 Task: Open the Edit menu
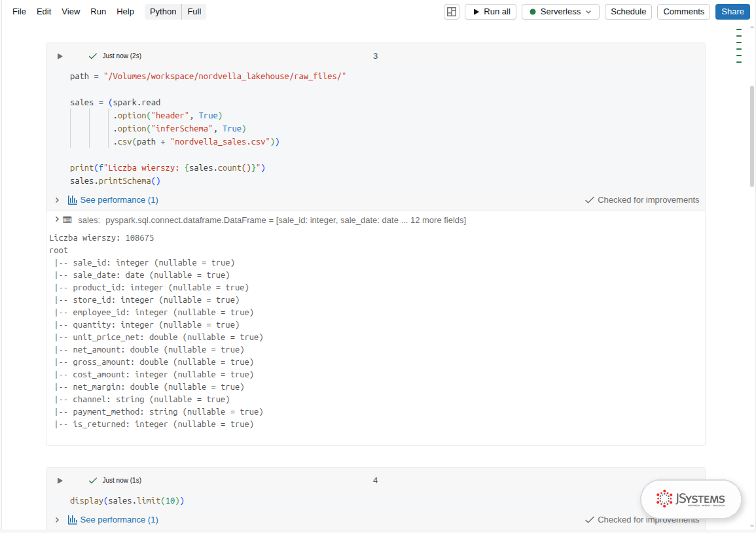[x=44, y=12]
